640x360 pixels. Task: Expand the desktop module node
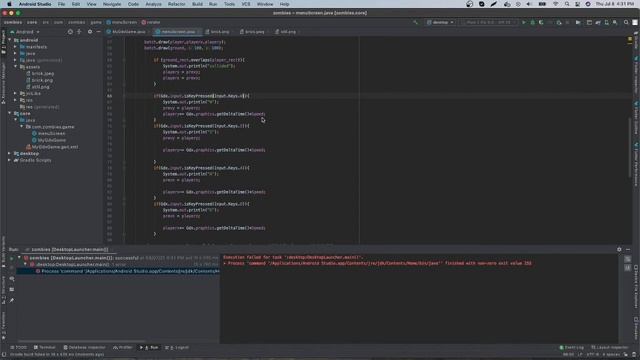(10, 153)
